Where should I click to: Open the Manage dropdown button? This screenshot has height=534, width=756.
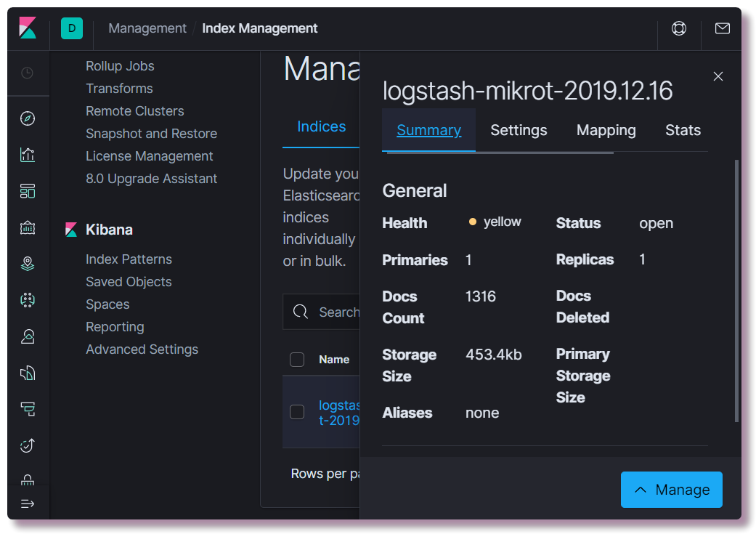point(671,490)
